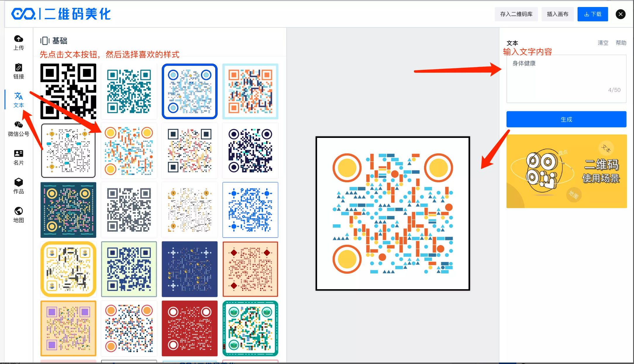Select the 文本 text icon in sidebar
This screenshot has width=634, height=364.
tap(18, 100)
